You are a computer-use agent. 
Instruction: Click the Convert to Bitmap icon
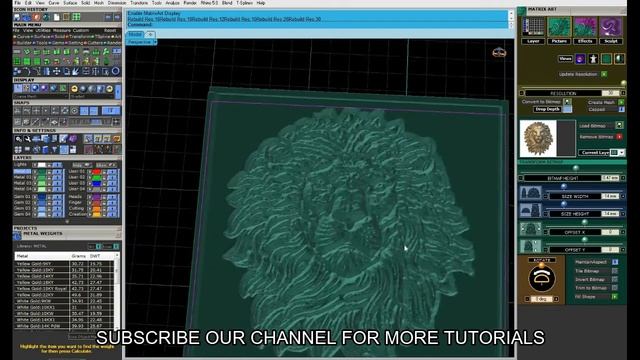click(567, 102)
